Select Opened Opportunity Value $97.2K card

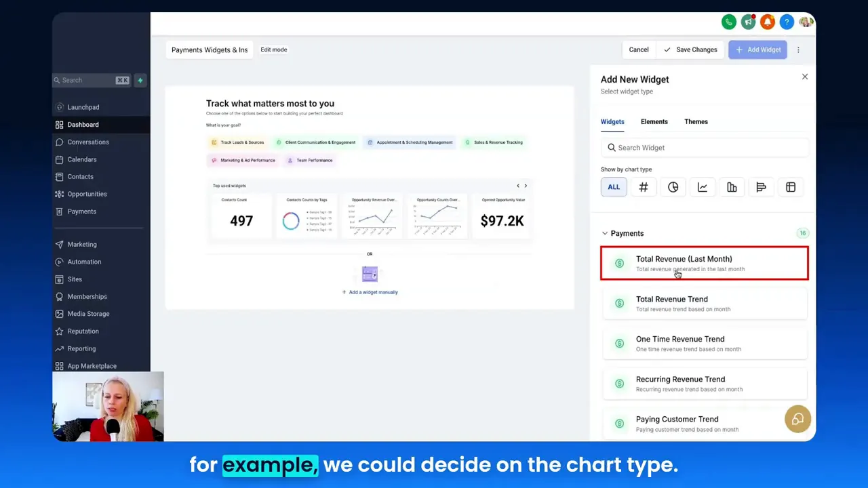pyautogui.click(x=502, y=216)
